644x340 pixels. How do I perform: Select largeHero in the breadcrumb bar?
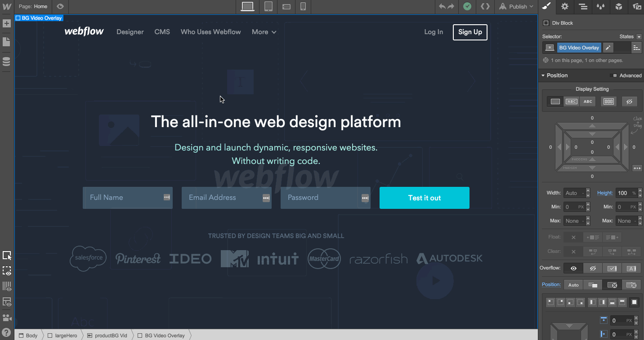(63, 336)
